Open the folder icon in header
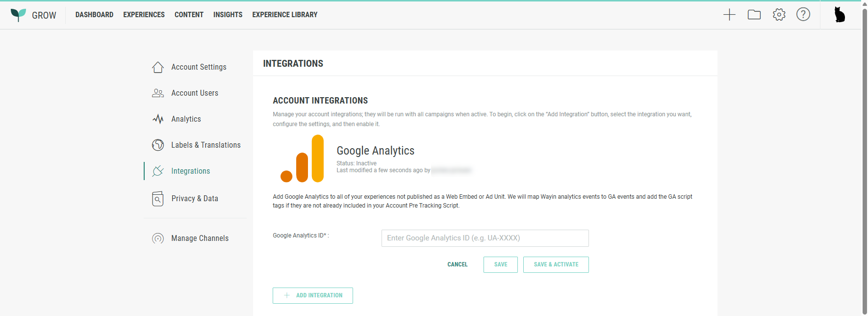868x316 pixels. (x=754, y=15)
